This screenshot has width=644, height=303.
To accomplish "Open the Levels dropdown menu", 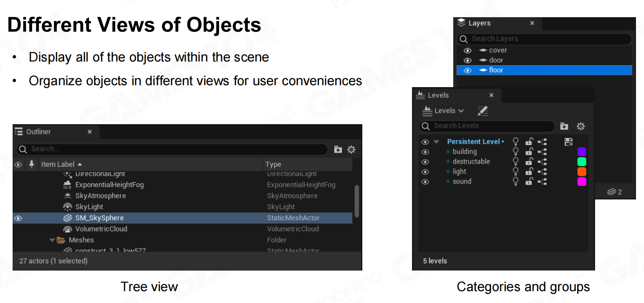I will pos(444,111).
